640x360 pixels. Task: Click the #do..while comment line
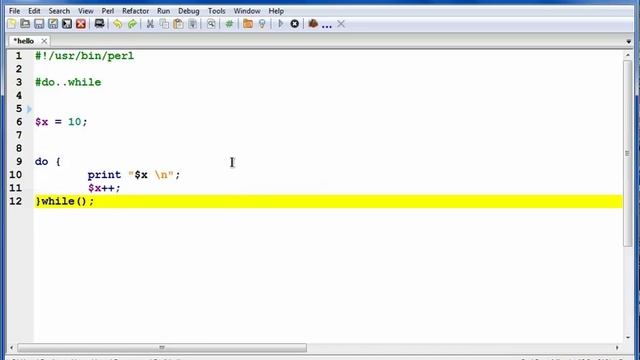tap(68, 82)
